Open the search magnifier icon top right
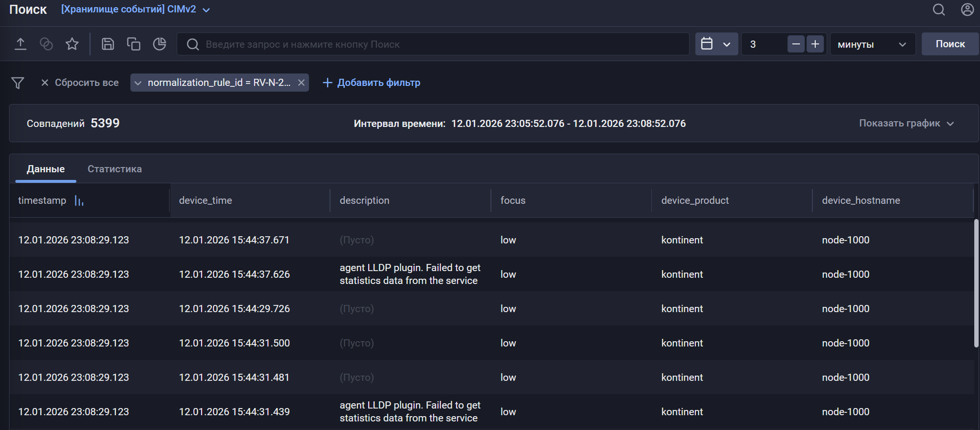 938,9
